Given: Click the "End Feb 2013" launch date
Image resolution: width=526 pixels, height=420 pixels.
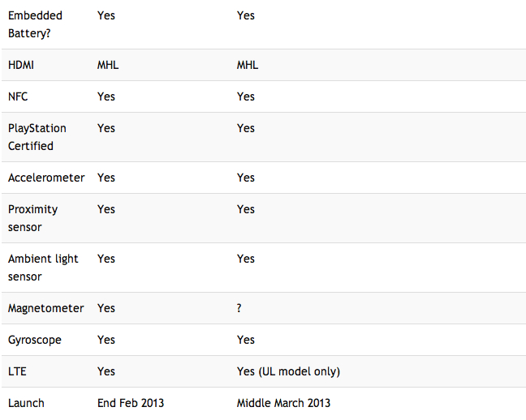Looking at the screenshot, I should (131, 403).
